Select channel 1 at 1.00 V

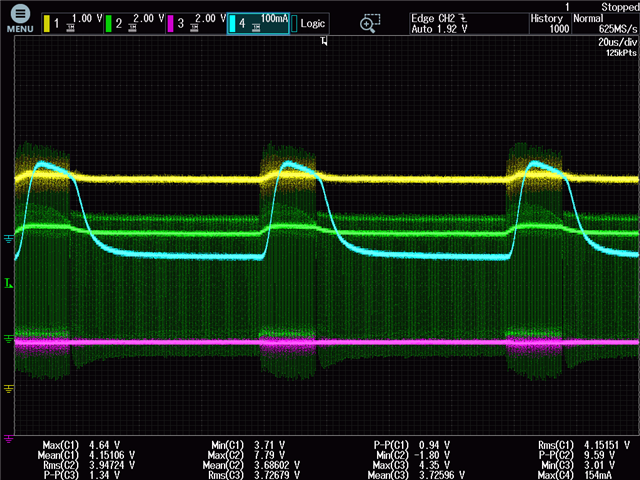[x=72, y=24]
